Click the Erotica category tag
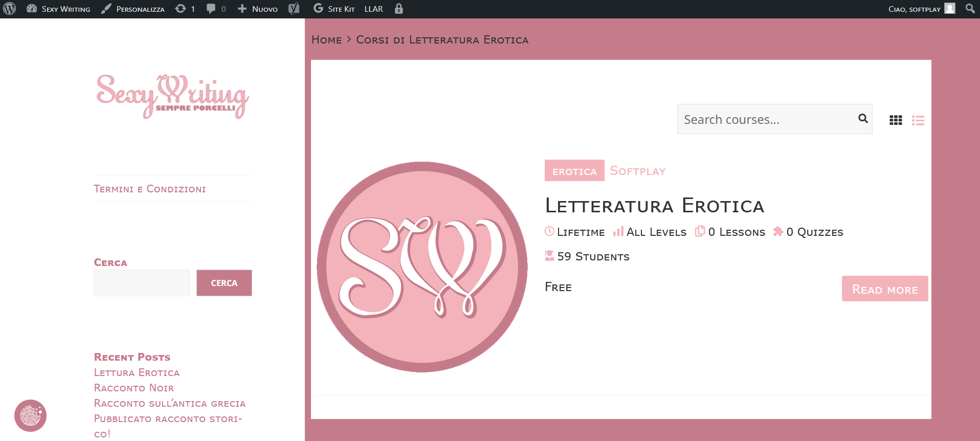 pyautogui.click(x=574, y=171)
